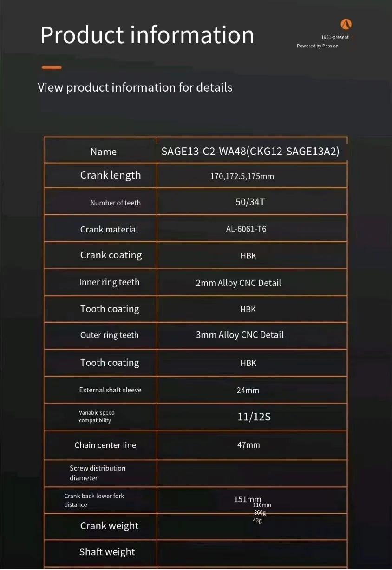
Task: Select the 3mm Alloy CNC Detail cell
Action: 240,335
